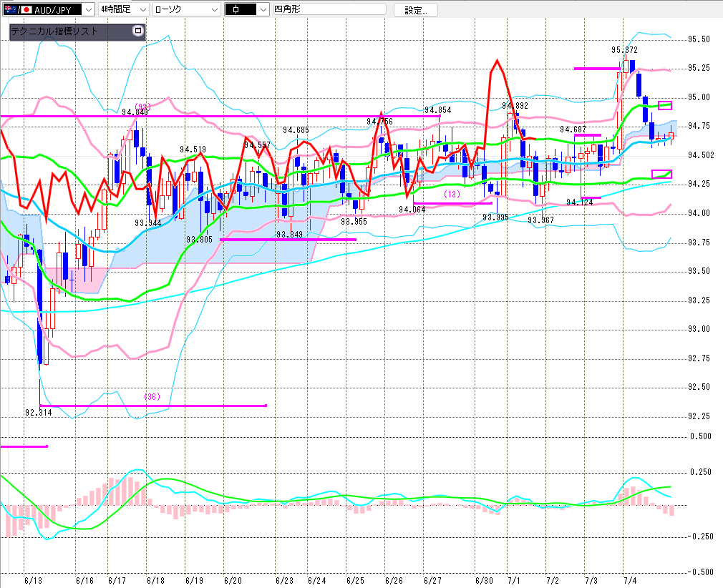Image resolution: width=723 pixels, height=588 pixels.
Task: Click the 94.502 current price axis value
Action: [x=701, y=155]
